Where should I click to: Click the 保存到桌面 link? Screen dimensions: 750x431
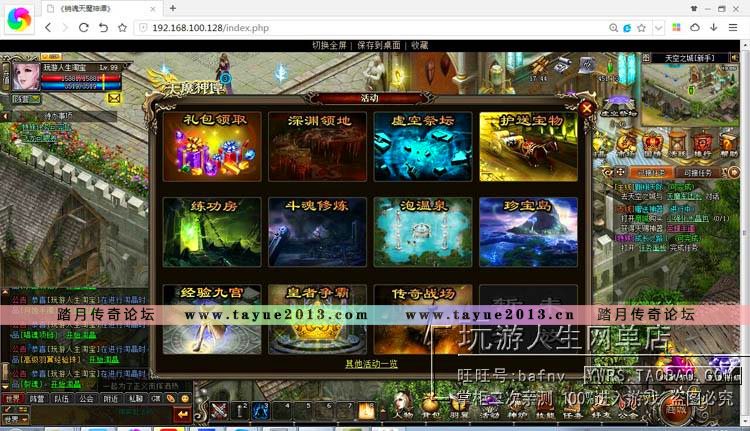tap(379, 45)
